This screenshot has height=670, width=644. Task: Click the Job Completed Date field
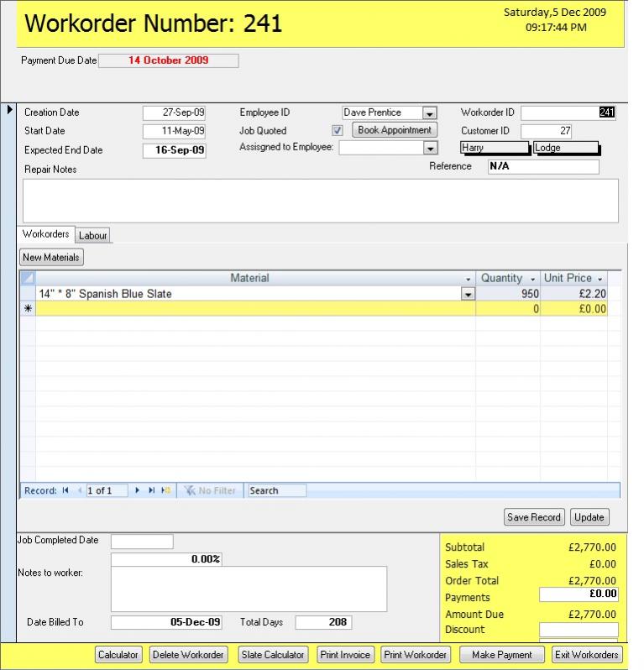(142, 542)
